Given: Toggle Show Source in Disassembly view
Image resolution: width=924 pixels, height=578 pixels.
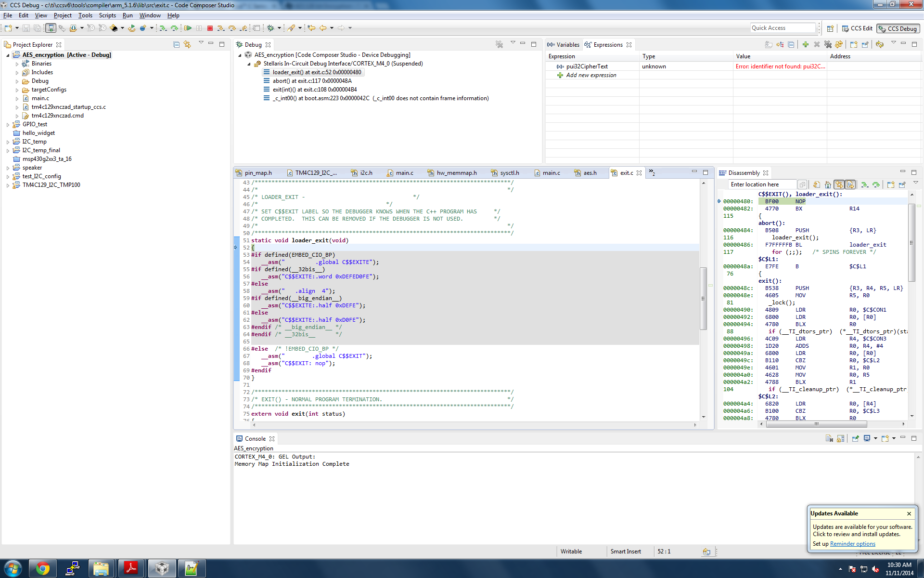Looking at the screenshot, I should [x=850, y=184].
